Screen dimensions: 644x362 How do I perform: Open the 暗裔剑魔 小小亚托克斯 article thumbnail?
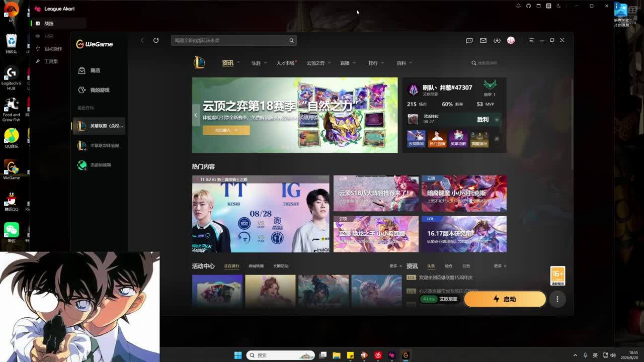click(x=464, y=194)
